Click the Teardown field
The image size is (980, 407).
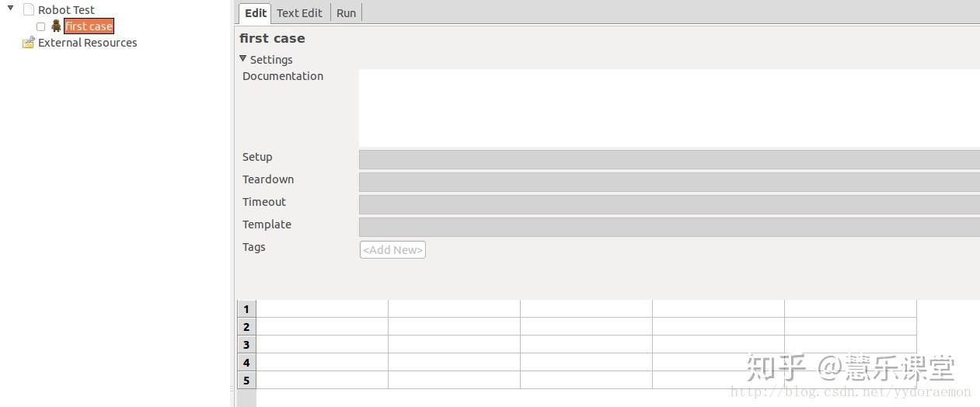[668, 182]
